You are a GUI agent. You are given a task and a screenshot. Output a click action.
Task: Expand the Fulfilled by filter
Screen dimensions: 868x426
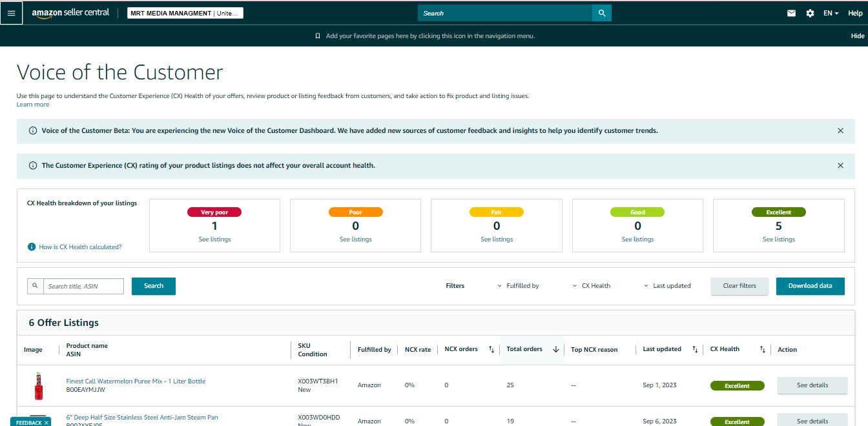coord(518,285)
